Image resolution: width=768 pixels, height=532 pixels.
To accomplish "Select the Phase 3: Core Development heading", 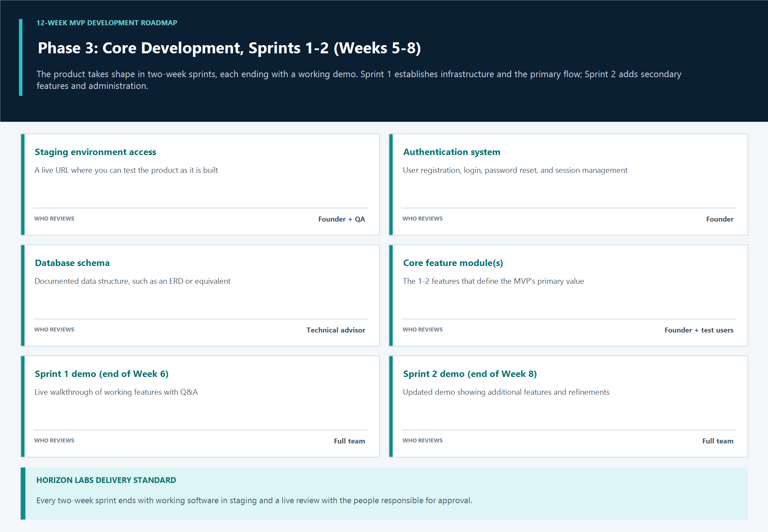I will click(229, 48).
